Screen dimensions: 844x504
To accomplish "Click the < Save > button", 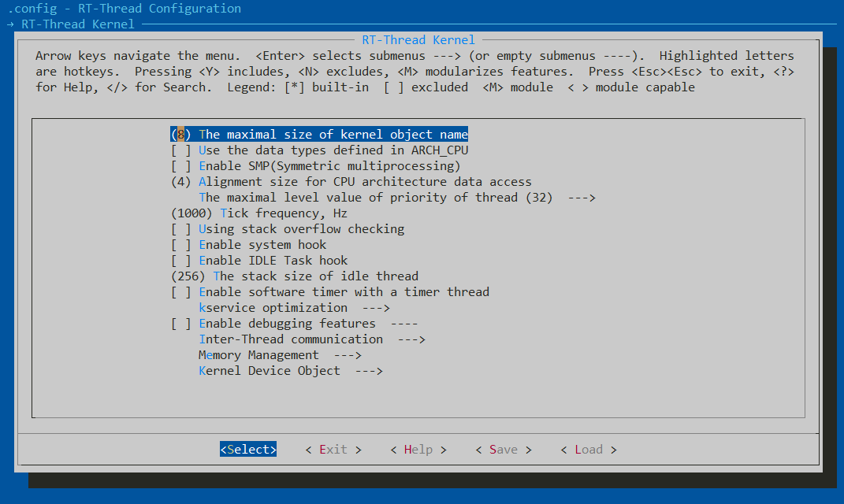I will 504,449.
